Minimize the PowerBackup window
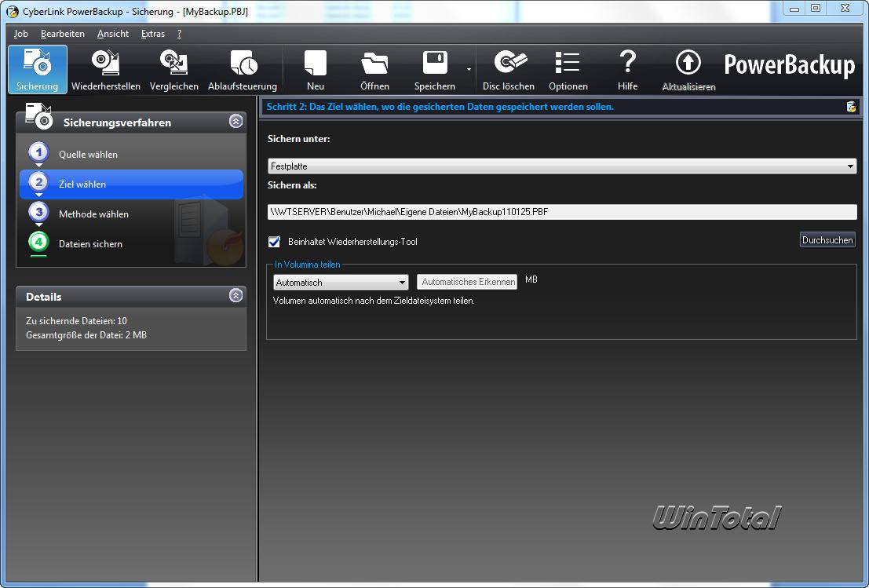 click(794, 9)
